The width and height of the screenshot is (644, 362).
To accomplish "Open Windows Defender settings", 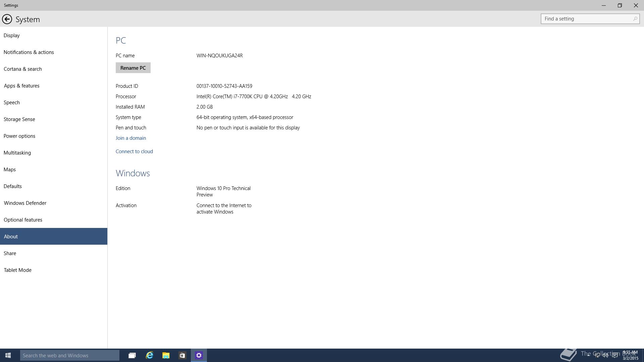I will click(54, 203).
